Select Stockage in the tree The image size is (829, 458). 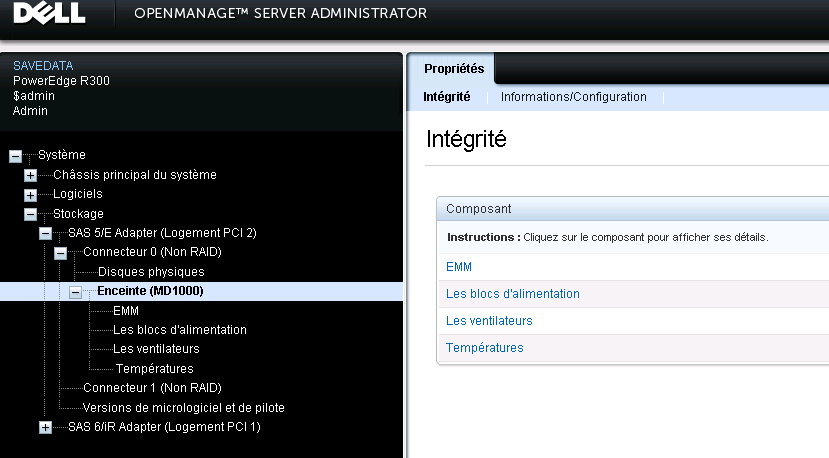pyautogui.click(x=78, y=214)
